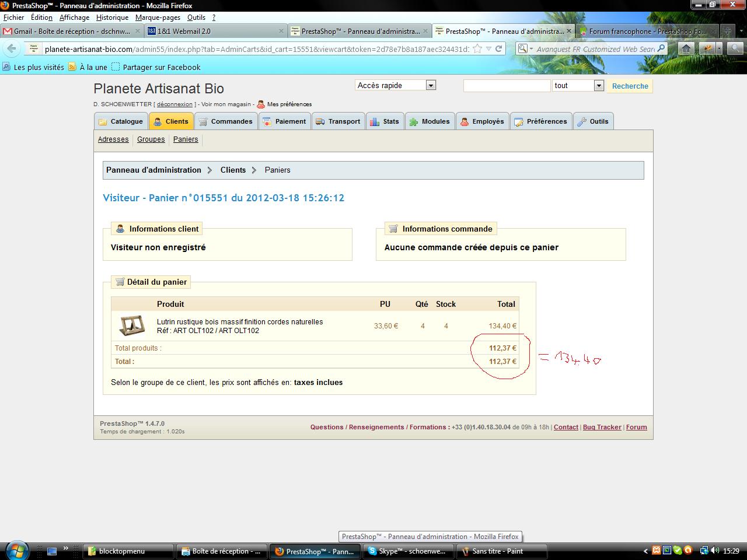Image resolution: width=747 pixels, height=560 pixels.
Task: Switch to Skype taskbar window
Action: [x=409, y=551]
